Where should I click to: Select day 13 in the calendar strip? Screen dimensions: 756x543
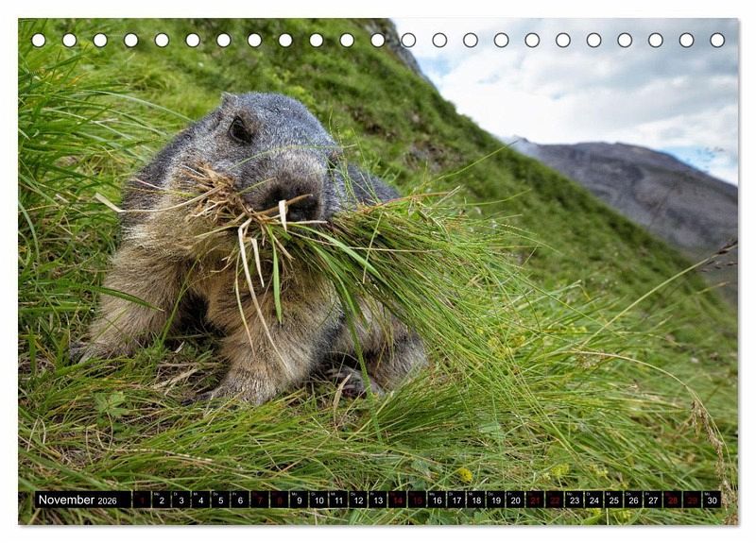click(378, 501)
